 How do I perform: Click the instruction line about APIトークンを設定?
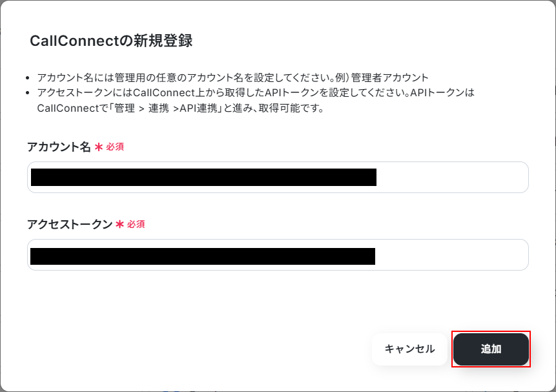point(255,100)
